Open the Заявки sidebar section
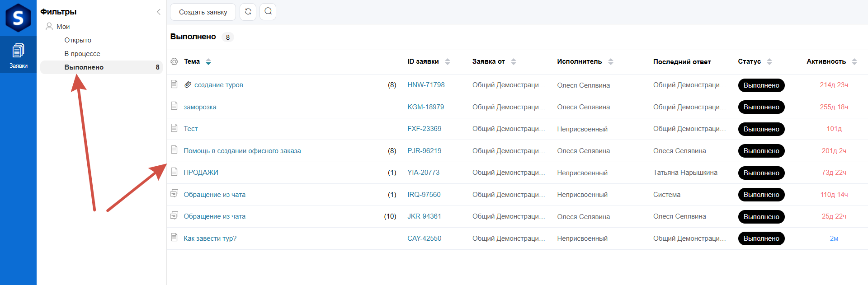 18,56
